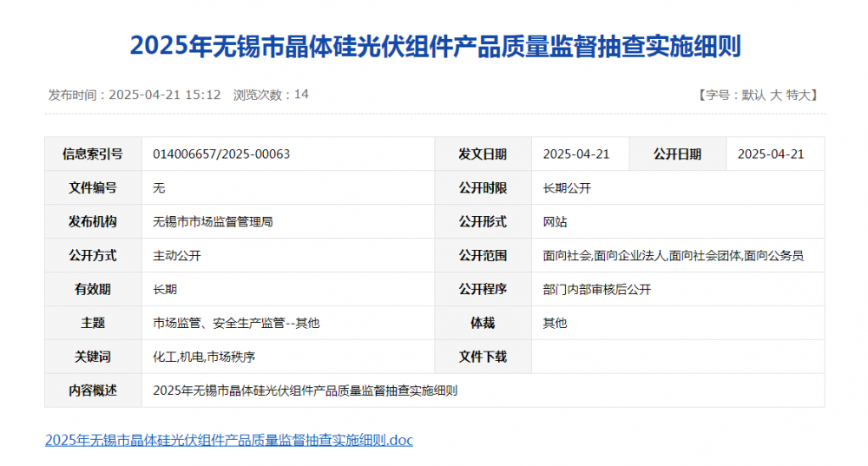Click the 公开程序 label cell

tap(483, 290)
